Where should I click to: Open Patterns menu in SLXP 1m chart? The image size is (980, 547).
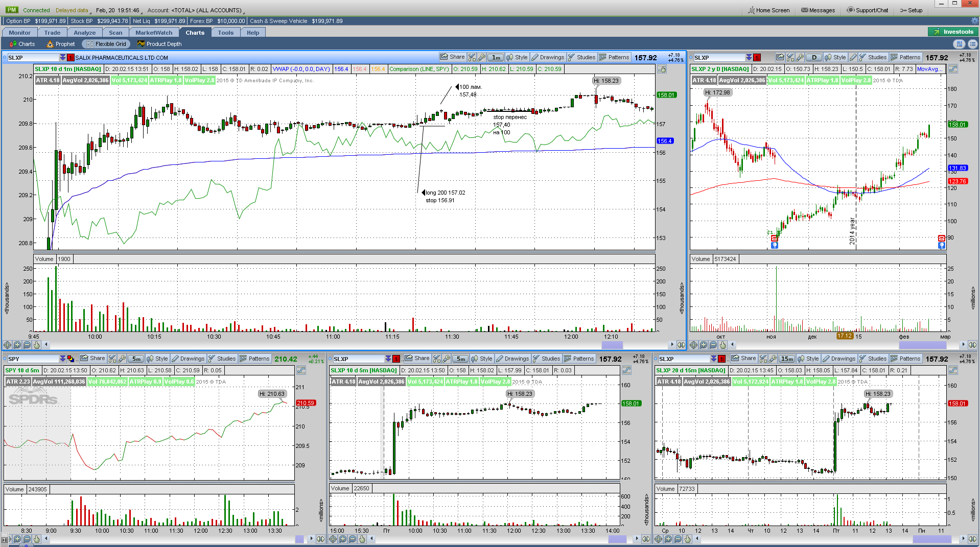pyautogui.click(x=614, y=57)
